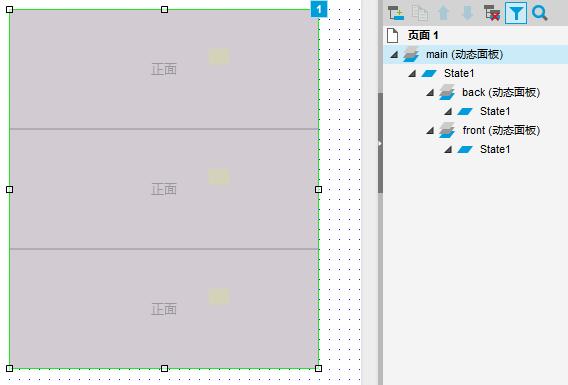Viewport: 568px width, 385px height.
Task: Collapse the main (动态面板) tree node
Action: click(x=394, y=55)
